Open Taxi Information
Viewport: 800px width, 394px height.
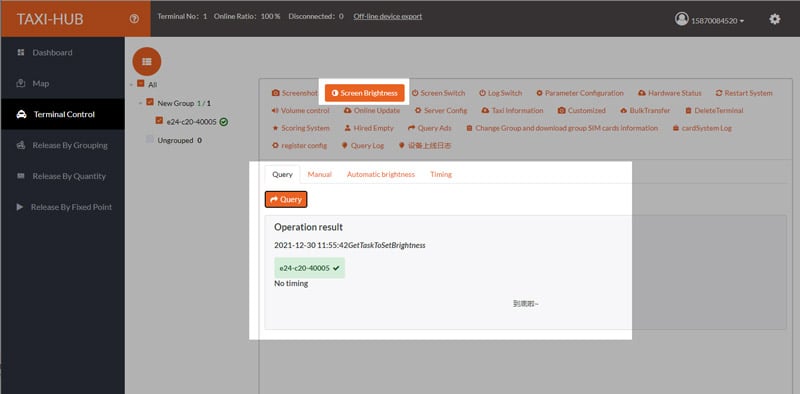click(512, 110)
